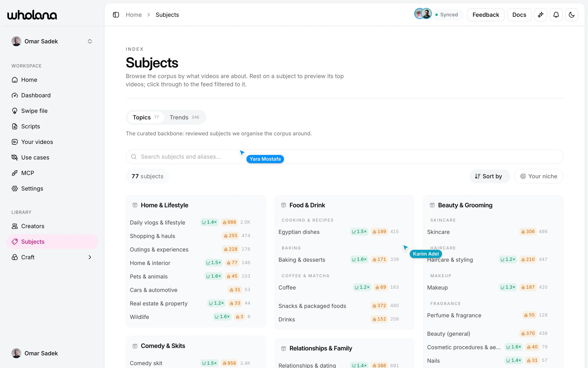Click the Home & Lifestyle category icon

point(135,205)
